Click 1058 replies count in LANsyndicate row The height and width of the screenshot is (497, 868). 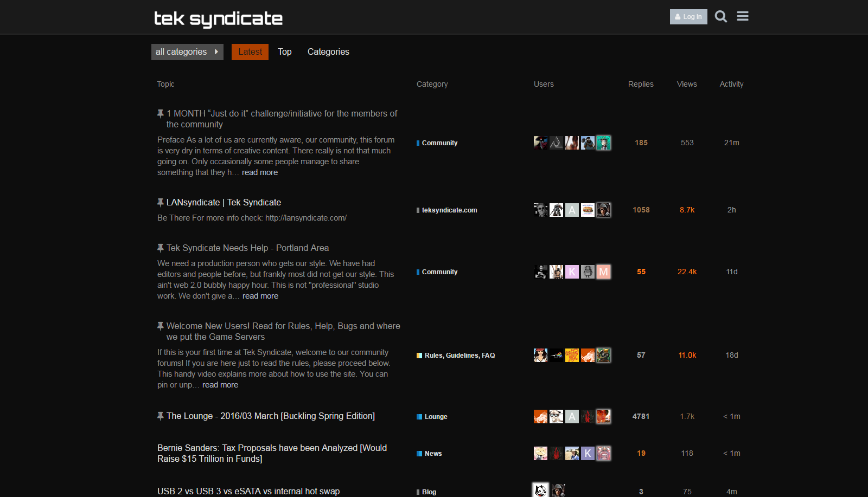pos(641,210)
